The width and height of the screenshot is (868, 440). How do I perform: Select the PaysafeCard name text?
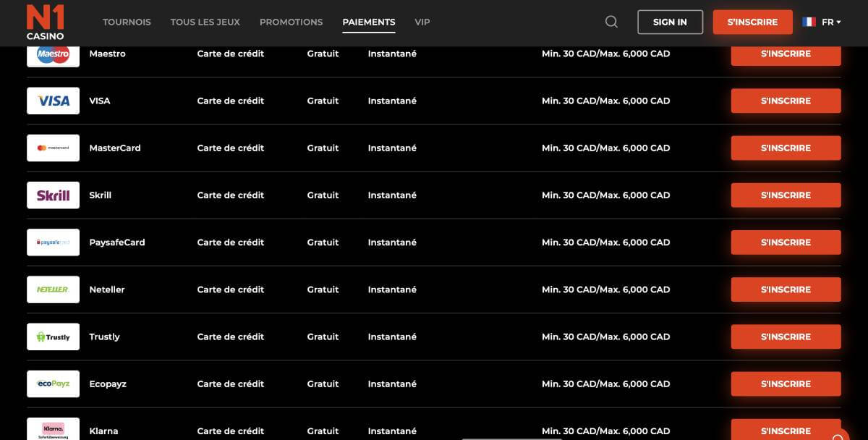tap(117, 242)
